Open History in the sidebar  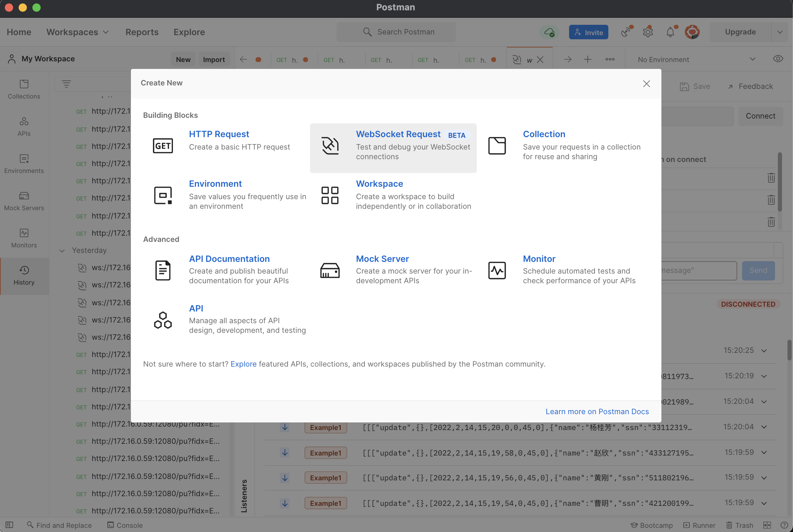pos(24,276)
